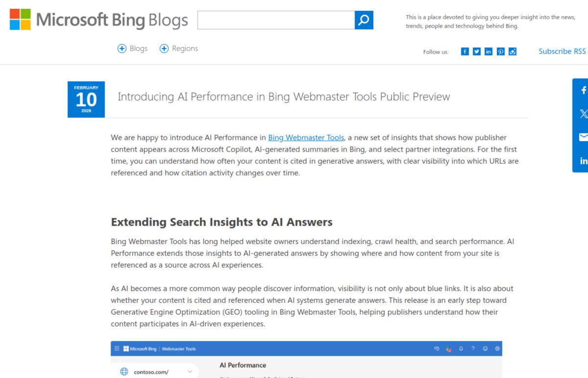Screen dimensions: 588x378
Task: Open the LinkedIn follow icon in header
Action: point(489,51)
